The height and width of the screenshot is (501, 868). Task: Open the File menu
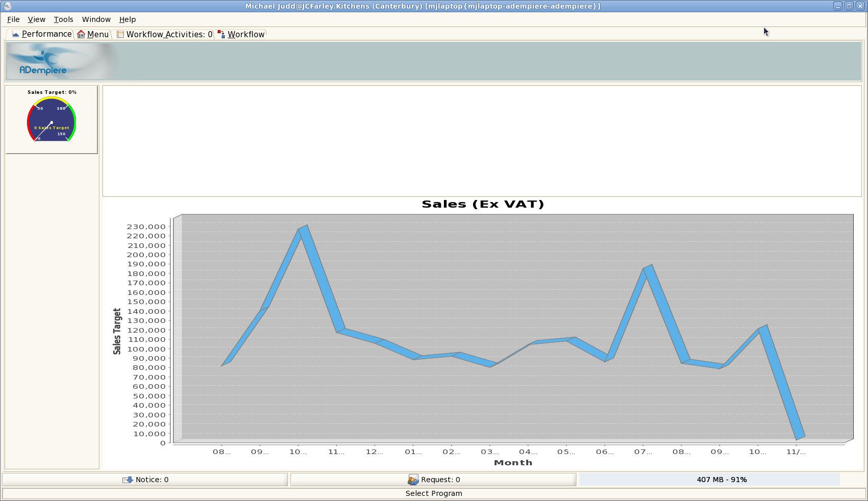click(13, 19)
